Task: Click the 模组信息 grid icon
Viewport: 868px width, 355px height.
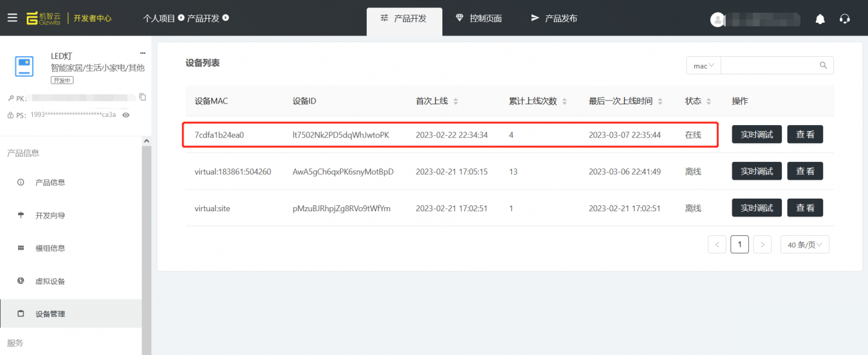Action: tap(21, 248)
